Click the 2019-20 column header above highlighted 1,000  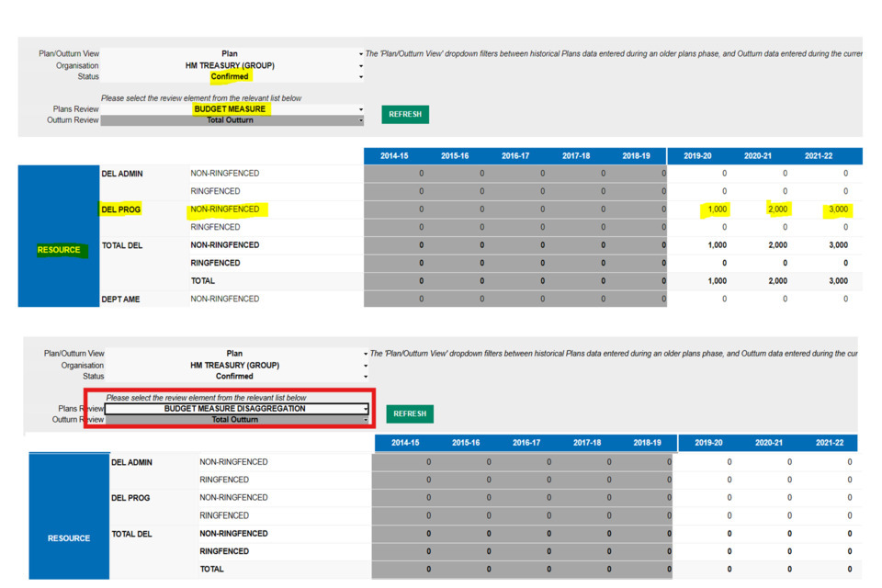click(697, 156)
